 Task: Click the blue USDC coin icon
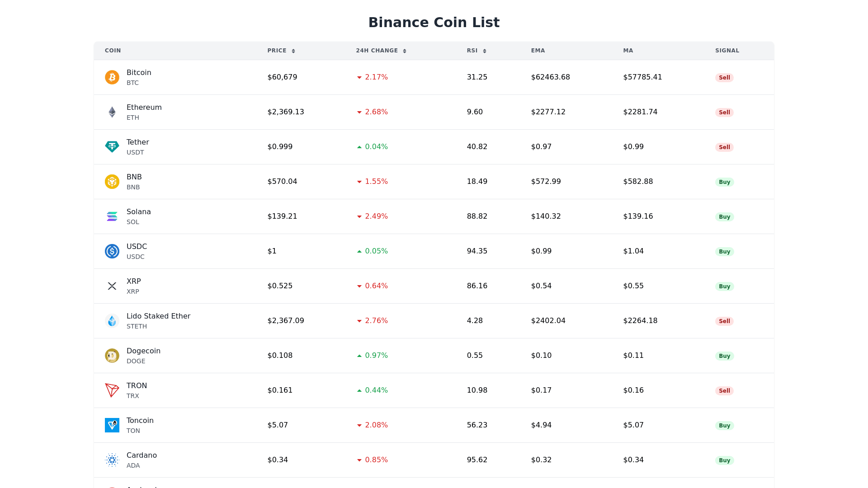tap(112, 251)
